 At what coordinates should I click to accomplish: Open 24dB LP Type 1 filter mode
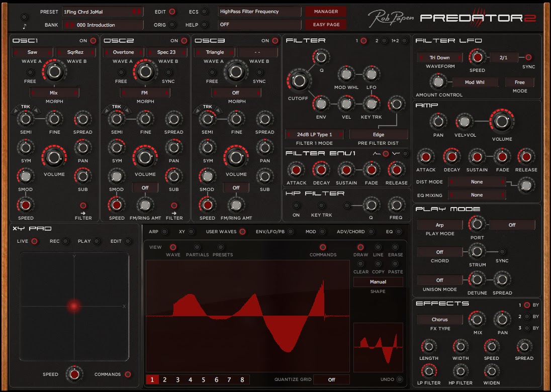(x=315, y=135)
